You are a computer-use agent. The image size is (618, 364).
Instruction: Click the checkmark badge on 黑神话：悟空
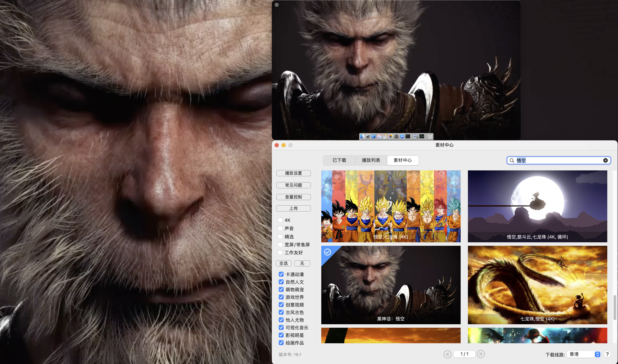328,252
